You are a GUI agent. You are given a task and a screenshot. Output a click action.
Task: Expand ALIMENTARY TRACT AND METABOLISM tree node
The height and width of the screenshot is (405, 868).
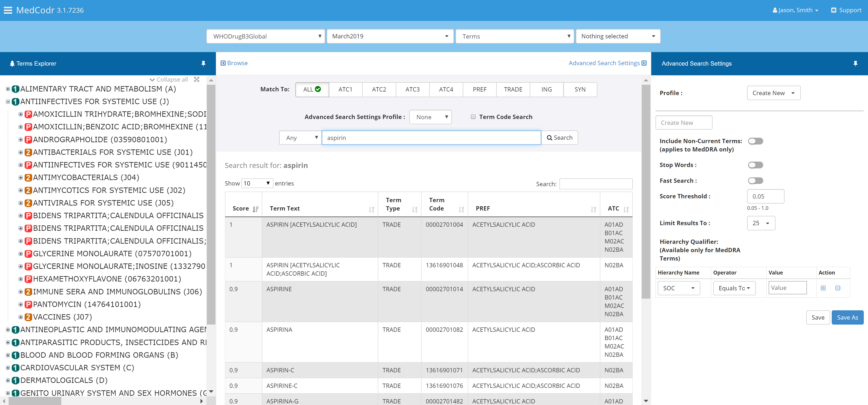click(8, 89)
